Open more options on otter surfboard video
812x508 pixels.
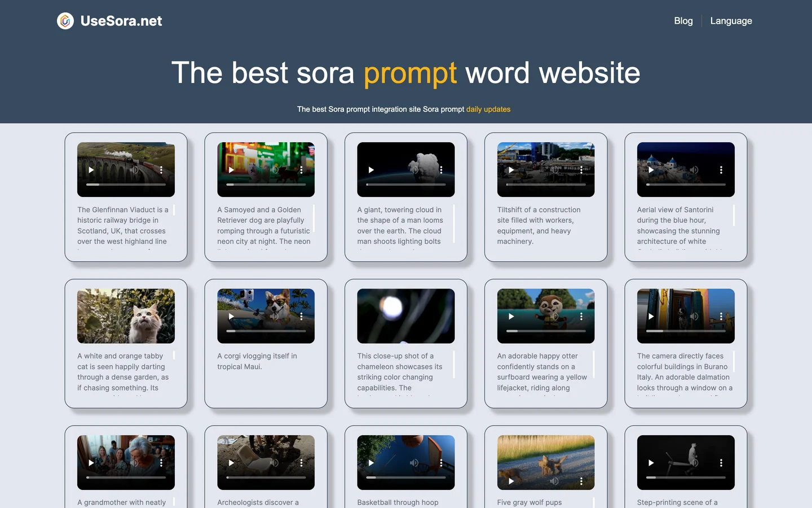pos(581,317)
